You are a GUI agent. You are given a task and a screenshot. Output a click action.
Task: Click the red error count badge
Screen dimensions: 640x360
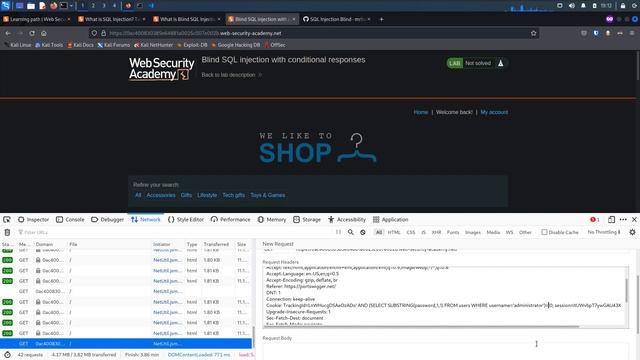click(x=594, y=220)
